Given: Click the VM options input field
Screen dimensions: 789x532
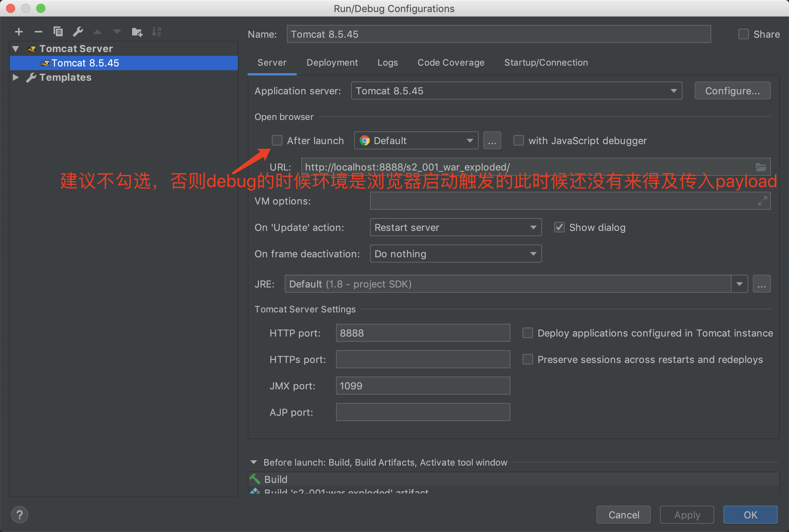Looking at the screenshot, I should 570,201.
